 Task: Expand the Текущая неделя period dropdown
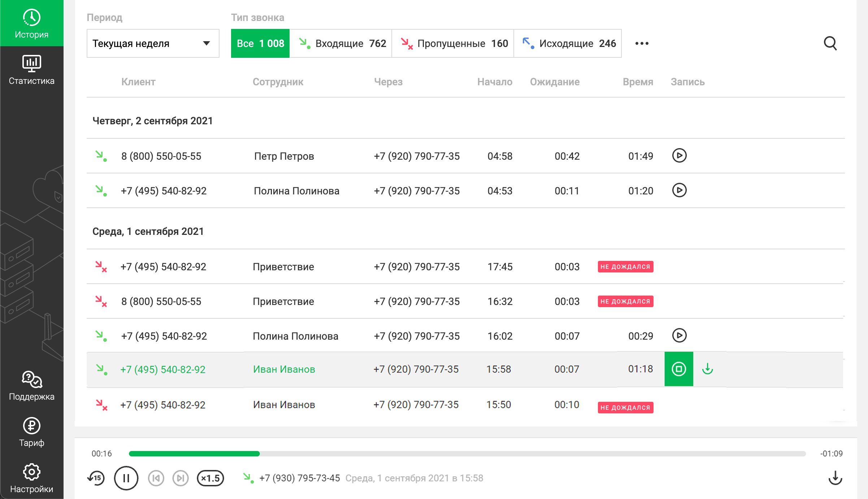(x=153, y=43)
